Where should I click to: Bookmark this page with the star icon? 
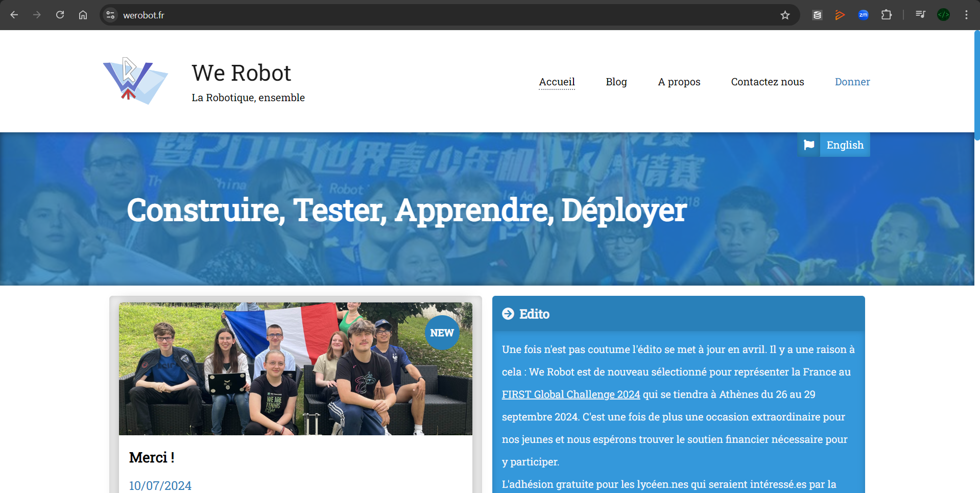[785, 15]
